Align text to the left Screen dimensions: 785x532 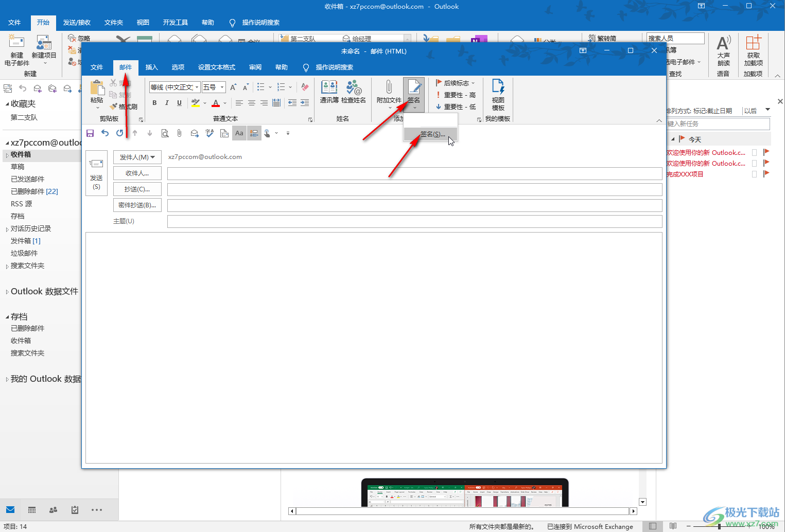pyautogui.click(x=239, y=103)
